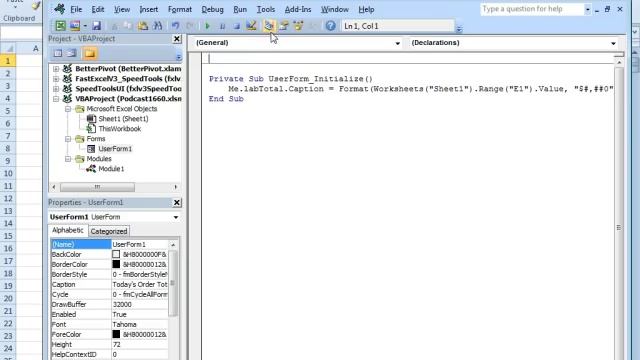Open the Debug menu
The image size is (640, 360).
click(212, 9)
